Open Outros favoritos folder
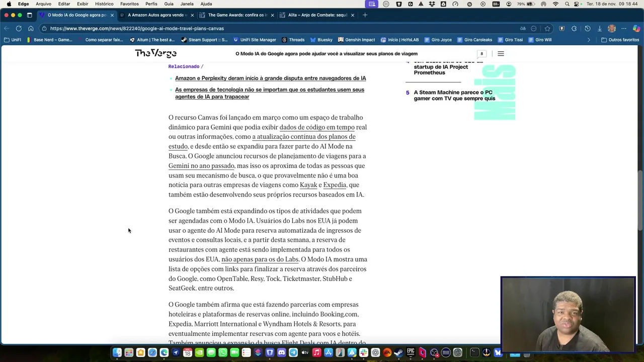This screenshot has width=644, height=362. pos(620,40)
